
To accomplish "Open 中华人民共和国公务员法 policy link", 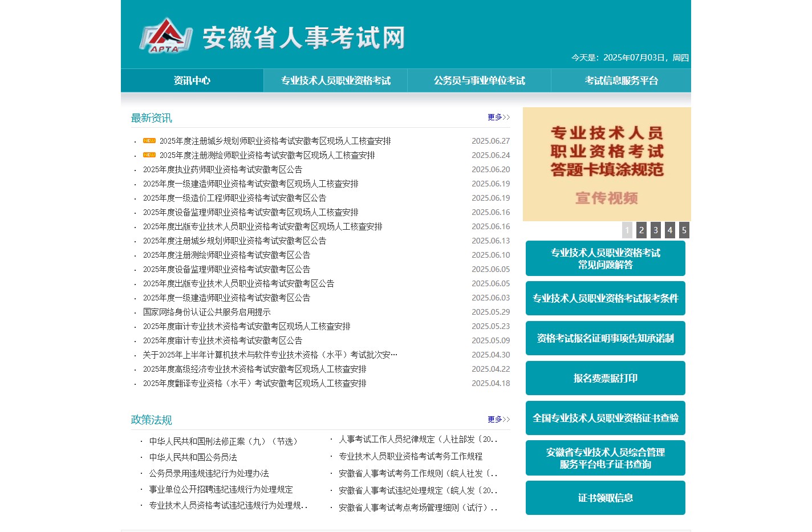I will (193, 457).
